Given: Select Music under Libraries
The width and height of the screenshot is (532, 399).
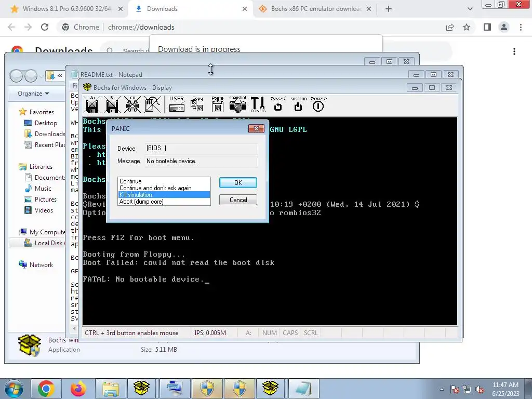Looking at the screenshot, I should 38,188.
